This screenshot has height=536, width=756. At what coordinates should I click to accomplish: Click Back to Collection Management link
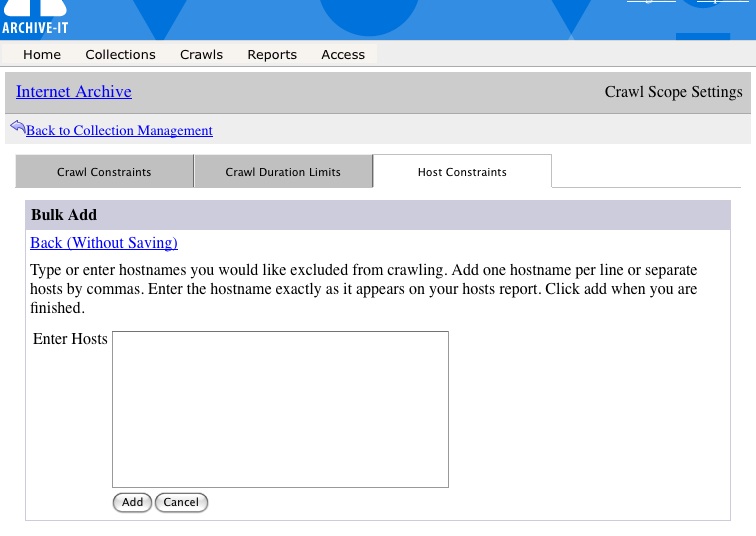(119, 131)
